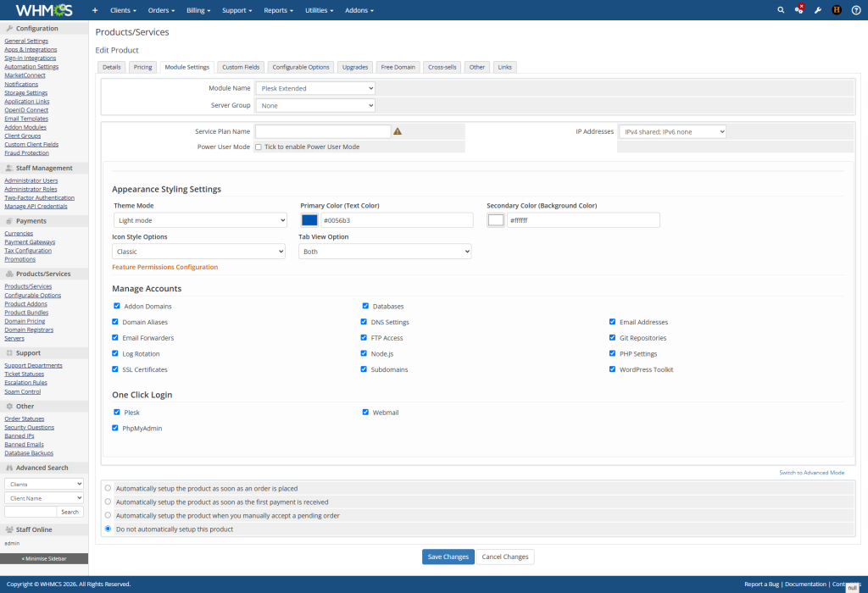868x593 pixels.
Task: Click the Service Plan Name warning icon
Action: [x=398, y=131]
